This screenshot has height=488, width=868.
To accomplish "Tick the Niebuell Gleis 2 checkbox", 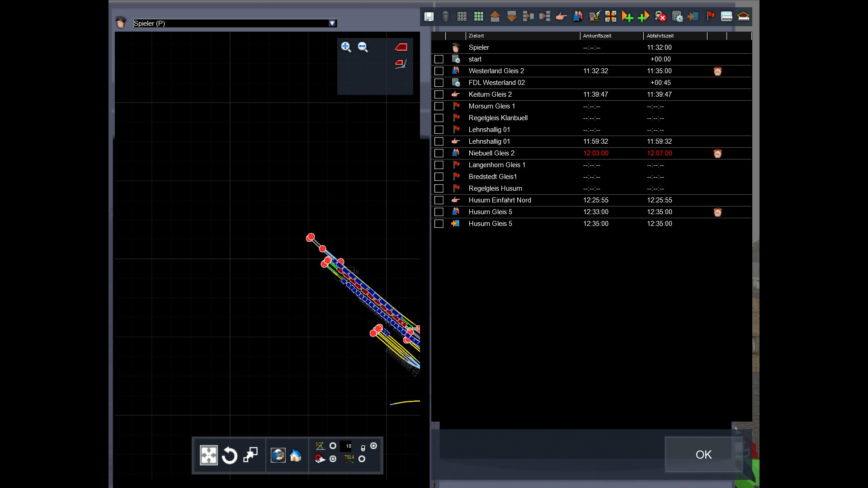I will [439, 153].
